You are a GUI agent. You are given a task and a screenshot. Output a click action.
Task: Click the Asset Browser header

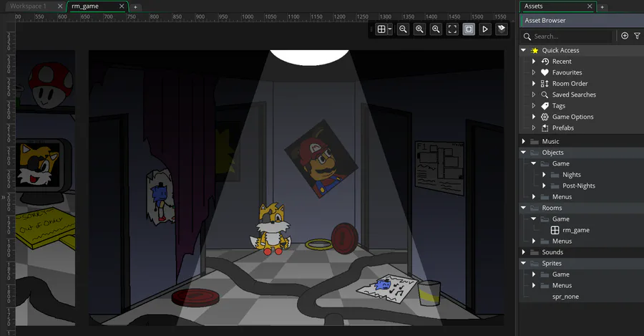pos(582,20)
